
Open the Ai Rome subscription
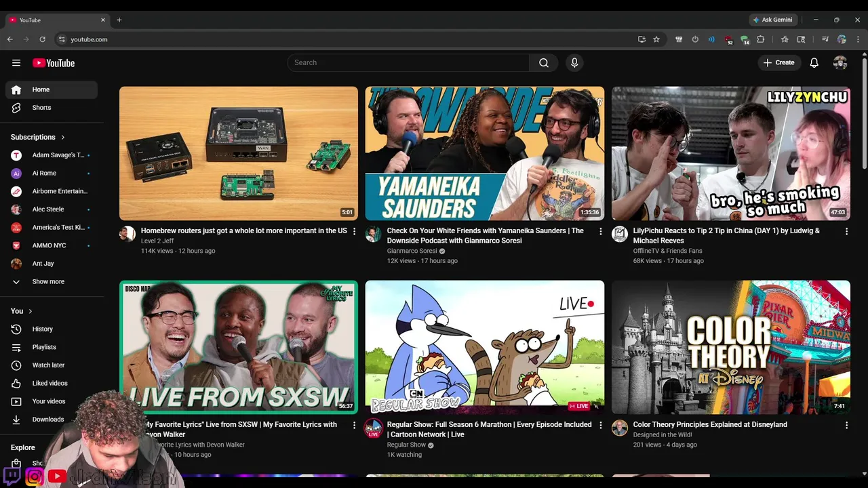click(52, 174)
